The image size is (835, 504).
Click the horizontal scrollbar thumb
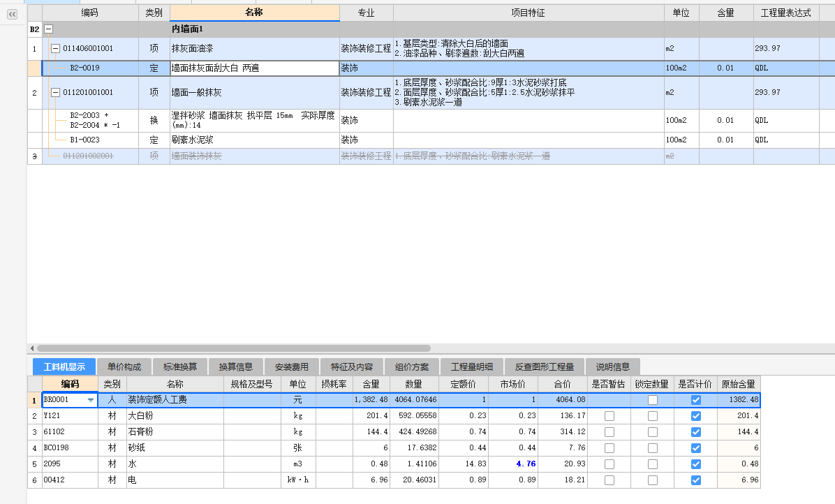click(x=234, y=348)
